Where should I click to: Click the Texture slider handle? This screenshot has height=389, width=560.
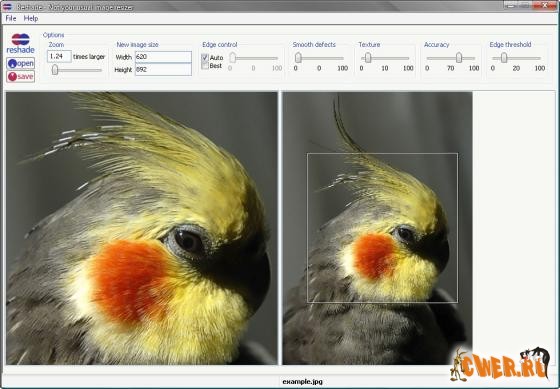[x=368, y=58]
